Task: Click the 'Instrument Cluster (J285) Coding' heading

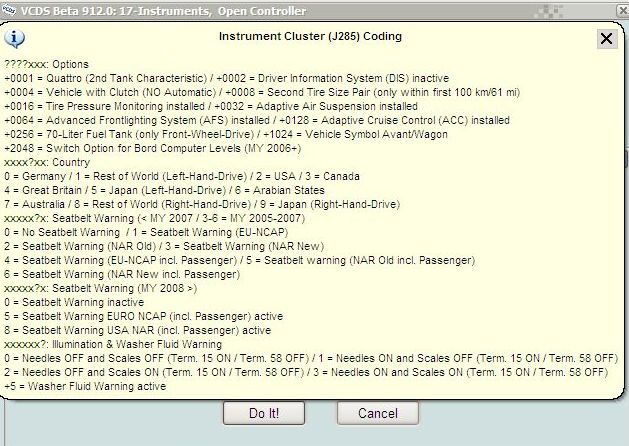Action: (x=310, y=36)
